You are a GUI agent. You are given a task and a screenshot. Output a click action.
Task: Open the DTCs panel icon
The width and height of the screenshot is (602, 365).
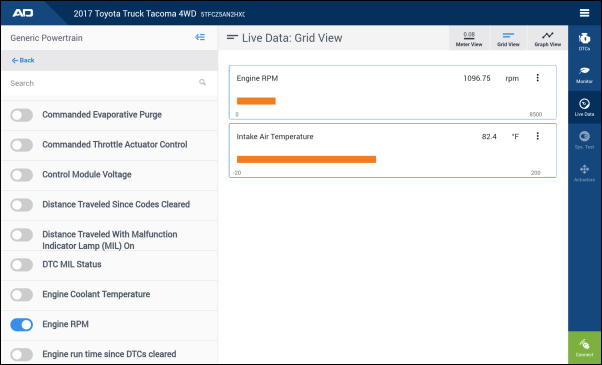click(584, 41)
